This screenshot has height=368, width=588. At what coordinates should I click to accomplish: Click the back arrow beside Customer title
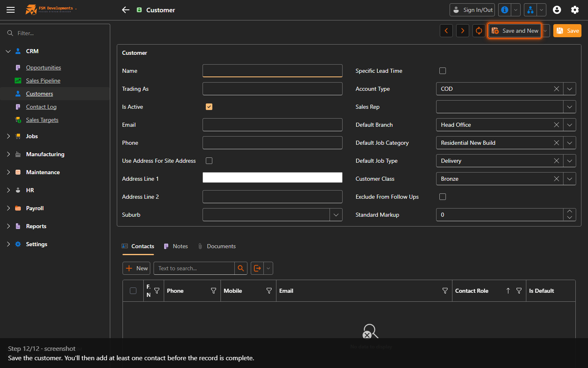click(126, 10)
